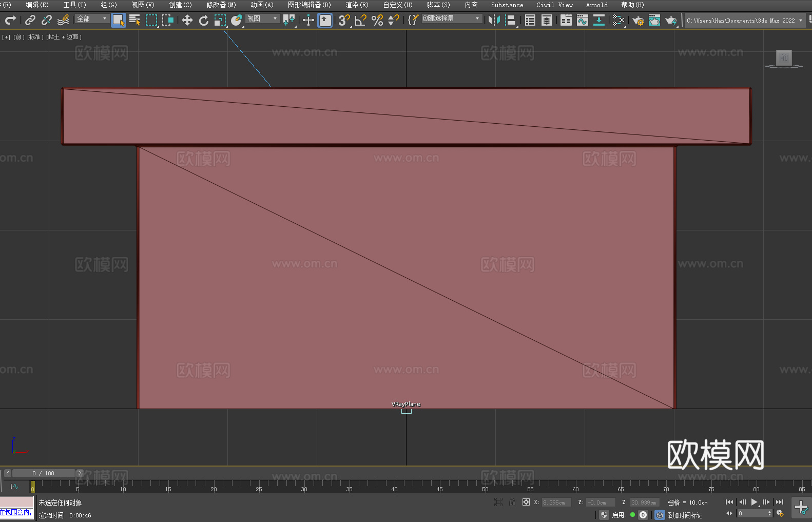Open the 组(G) menu

click(x=109, y=5)
